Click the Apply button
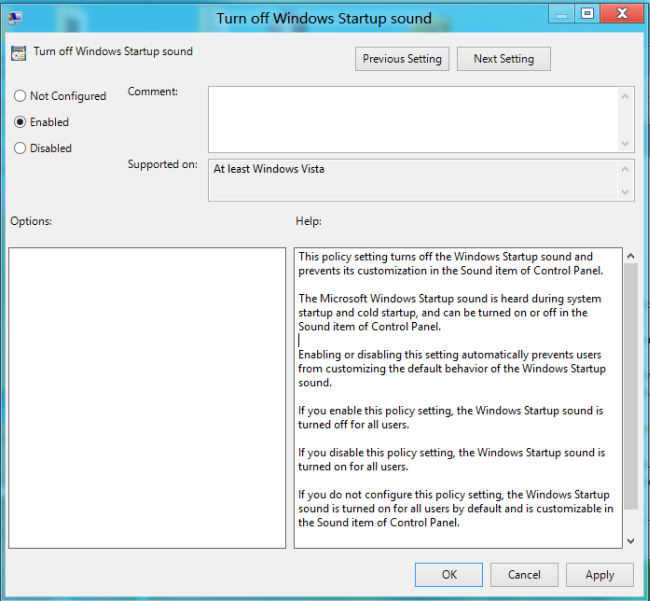The width and height of the screenshot is (650, 601). point(600,575)
